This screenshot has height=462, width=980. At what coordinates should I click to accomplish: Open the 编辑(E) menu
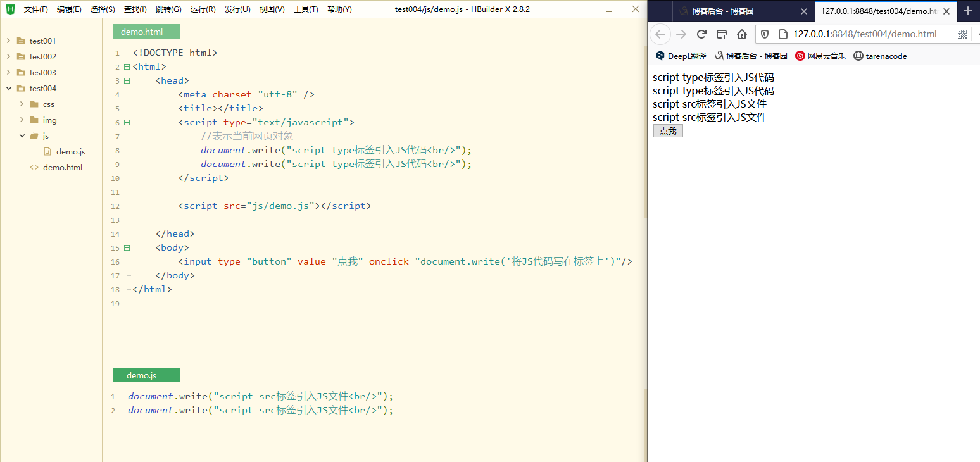69,9
